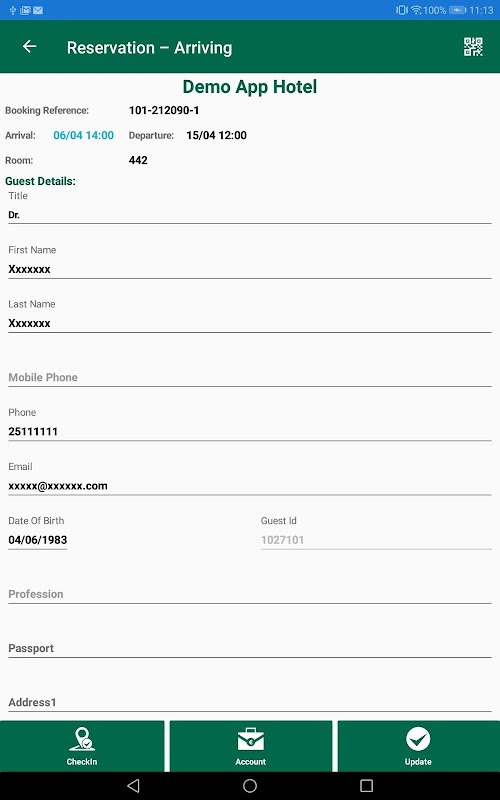Tap the back arrow in header
This screenshot has height=800, width=500.
tap(30, 47)
